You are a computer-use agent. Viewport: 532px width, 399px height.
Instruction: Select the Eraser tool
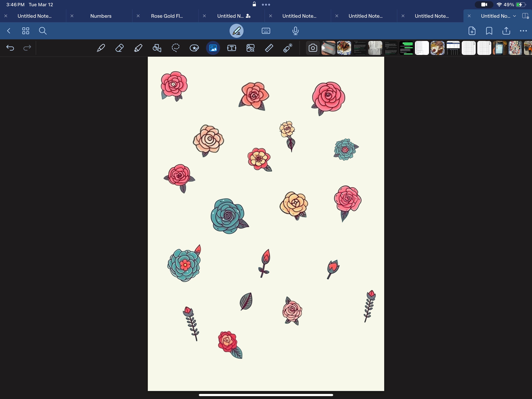[x=120, y=48]
